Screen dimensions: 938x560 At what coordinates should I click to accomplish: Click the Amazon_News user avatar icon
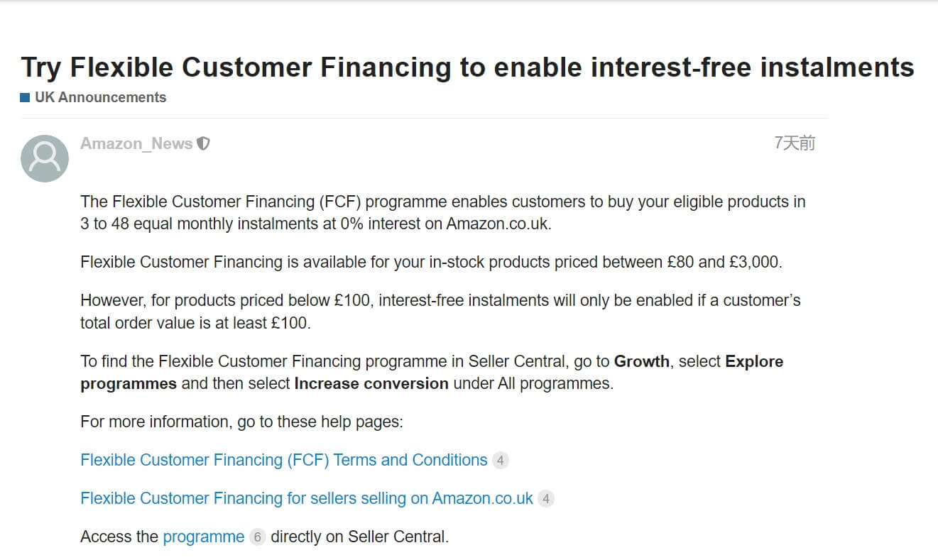point(45,158)
